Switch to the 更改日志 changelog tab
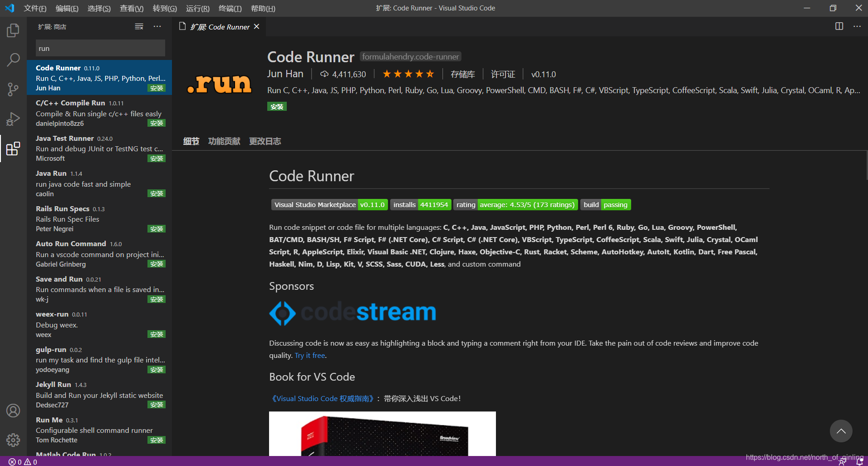This screenshot has width=868, height=466. click(265, 141)
